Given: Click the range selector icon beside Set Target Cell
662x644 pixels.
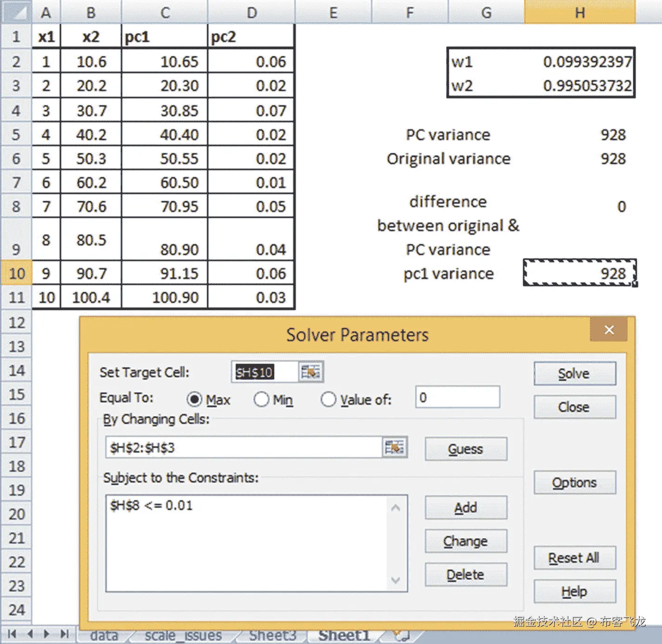Looking at the screenshot, I should pyautogui.click(x=311, y=371).
